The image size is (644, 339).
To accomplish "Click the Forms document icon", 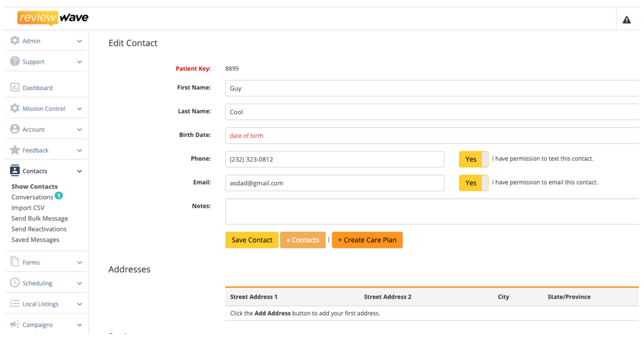I will click(x=15, y=262).
